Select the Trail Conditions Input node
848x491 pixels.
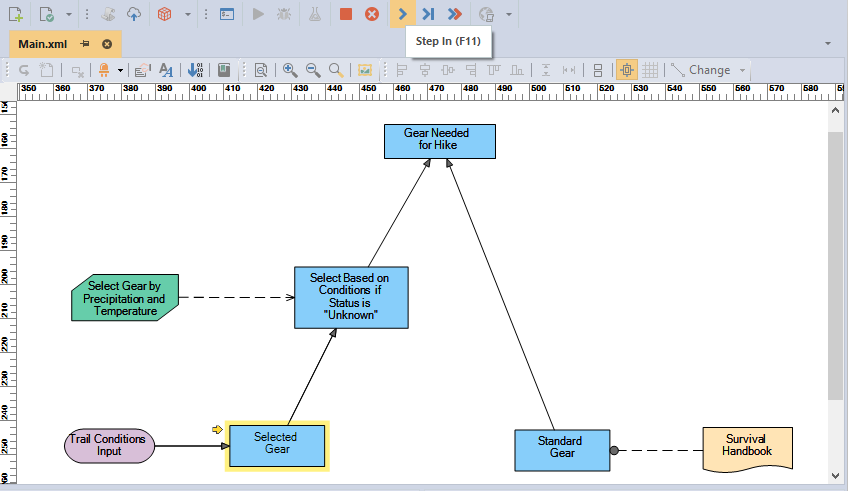[x=109, y=446]
